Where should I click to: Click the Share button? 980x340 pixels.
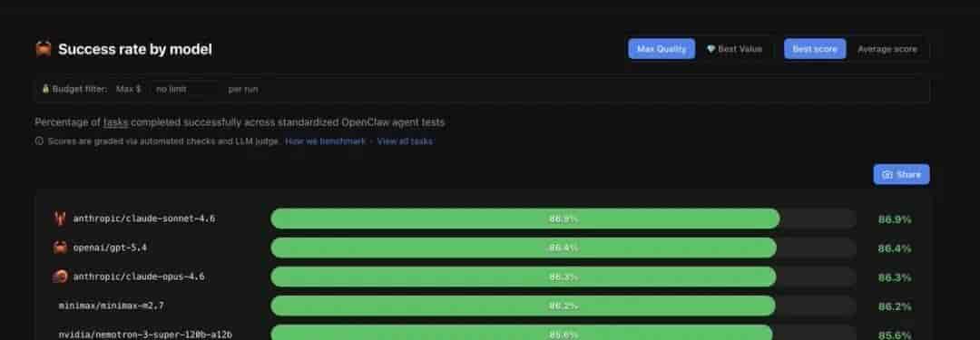(x=901, y=174)
